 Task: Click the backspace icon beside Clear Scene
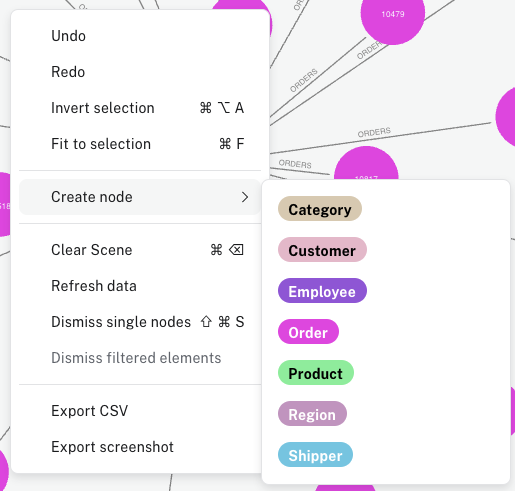point(236,250)
